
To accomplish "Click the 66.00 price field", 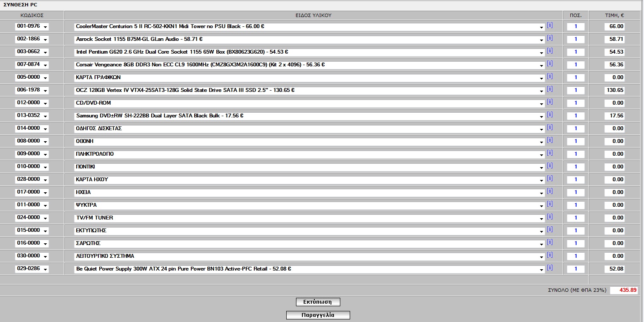I will 615,26.
